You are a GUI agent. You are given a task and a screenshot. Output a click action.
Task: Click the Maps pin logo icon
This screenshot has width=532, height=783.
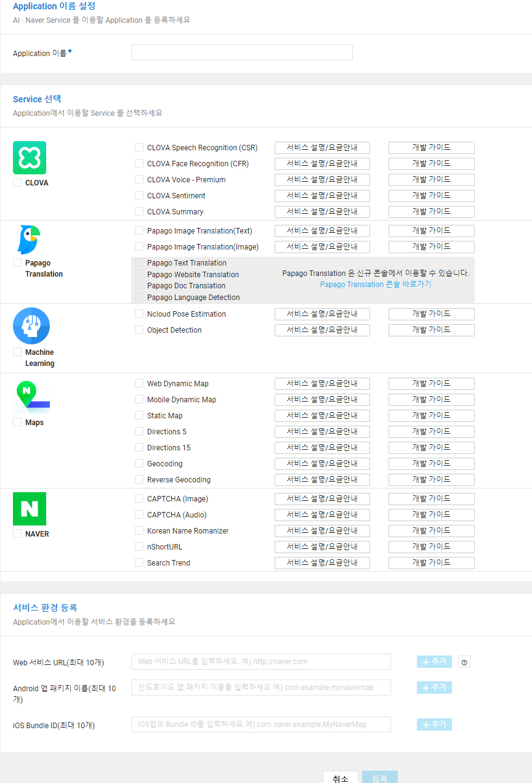pyautogui.click(x=31, y=397)
